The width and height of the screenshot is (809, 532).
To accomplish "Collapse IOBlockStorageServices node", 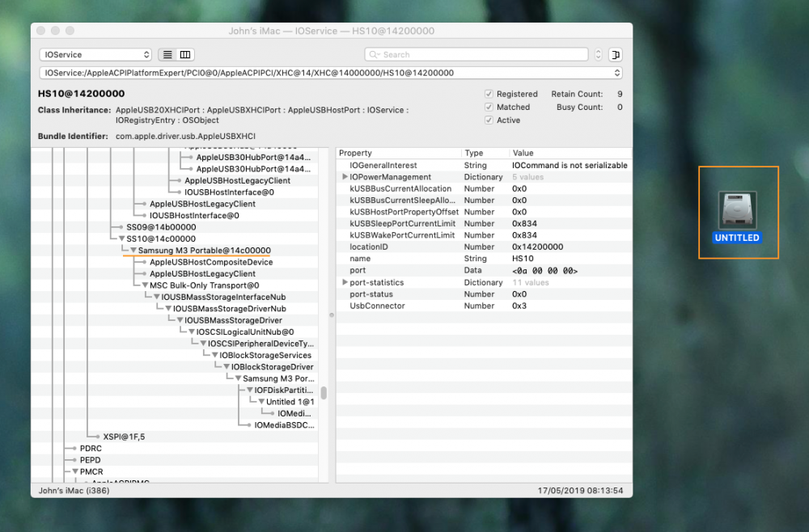I will pos(214,355).
